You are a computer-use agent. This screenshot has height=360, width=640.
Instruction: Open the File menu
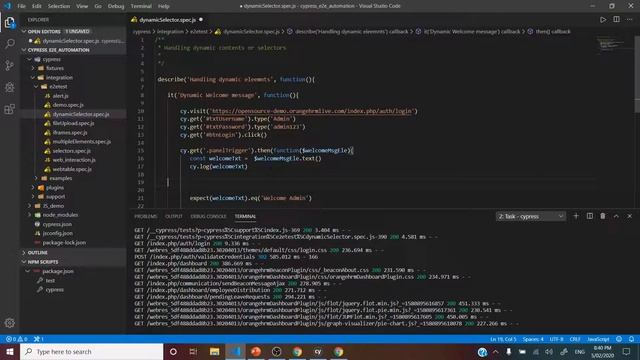[x=21, y=6]
